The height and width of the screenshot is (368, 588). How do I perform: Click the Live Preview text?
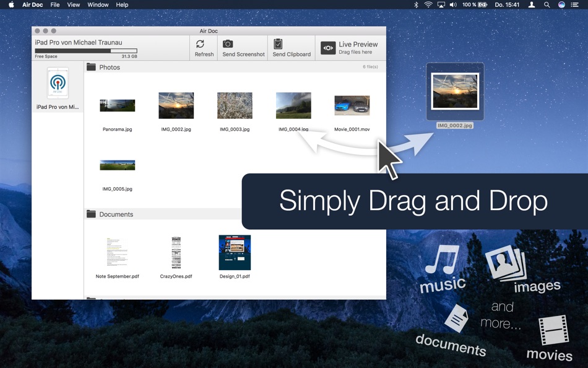[x=358, y=45]
